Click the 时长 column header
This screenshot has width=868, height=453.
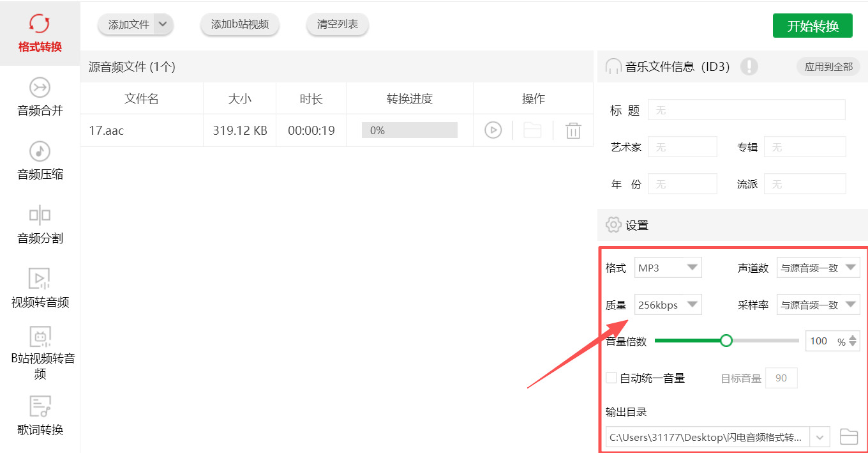pyautogui.click(x=311, y=98)
